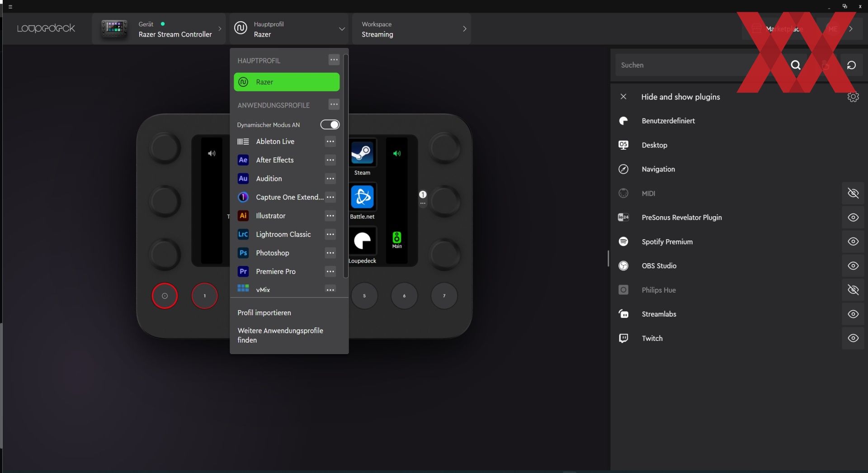Click the Loupedeck logo
868x473 pixels.
coord(46,28)
